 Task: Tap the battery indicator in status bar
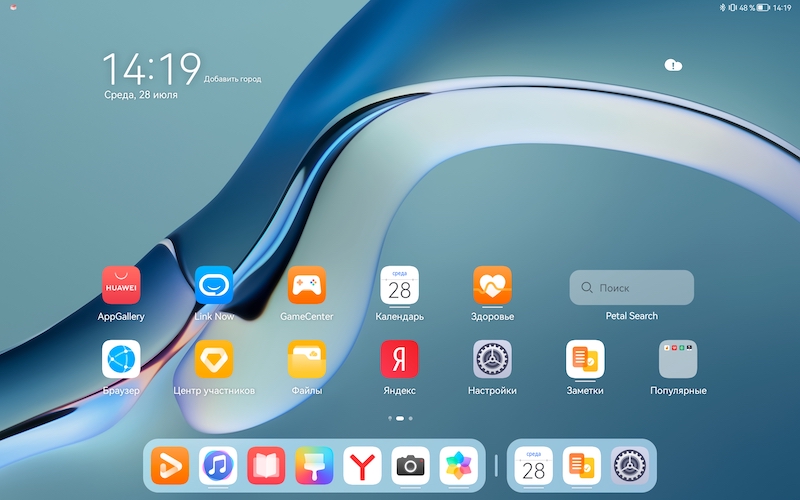(763, 8)
